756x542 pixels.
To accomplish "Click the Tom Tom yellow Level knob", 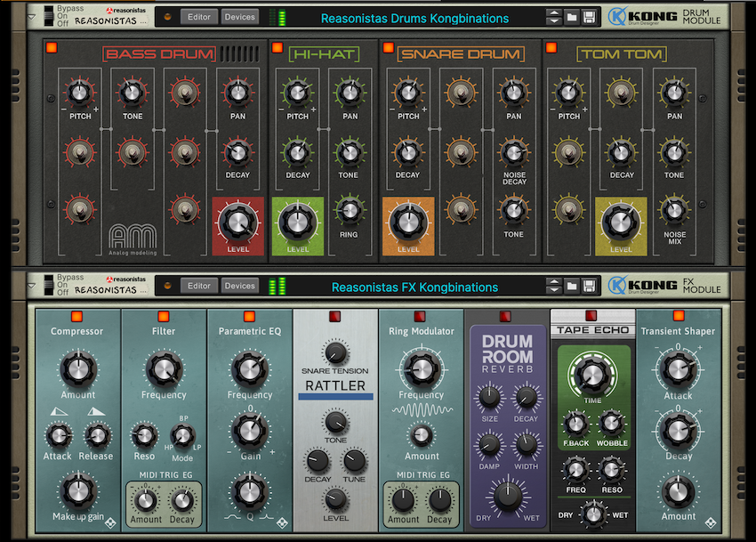I will (x=621, y=222).
